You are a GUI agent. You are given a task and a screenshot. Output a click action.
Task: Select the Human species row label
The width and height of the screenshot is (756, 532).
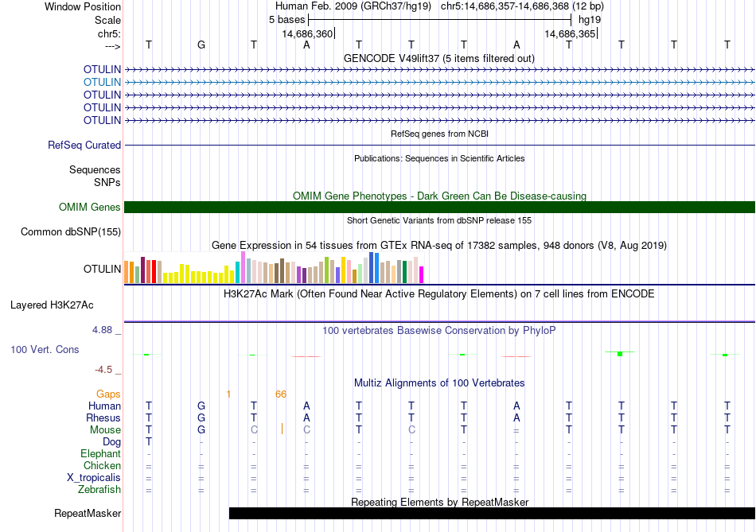point(104,406)
